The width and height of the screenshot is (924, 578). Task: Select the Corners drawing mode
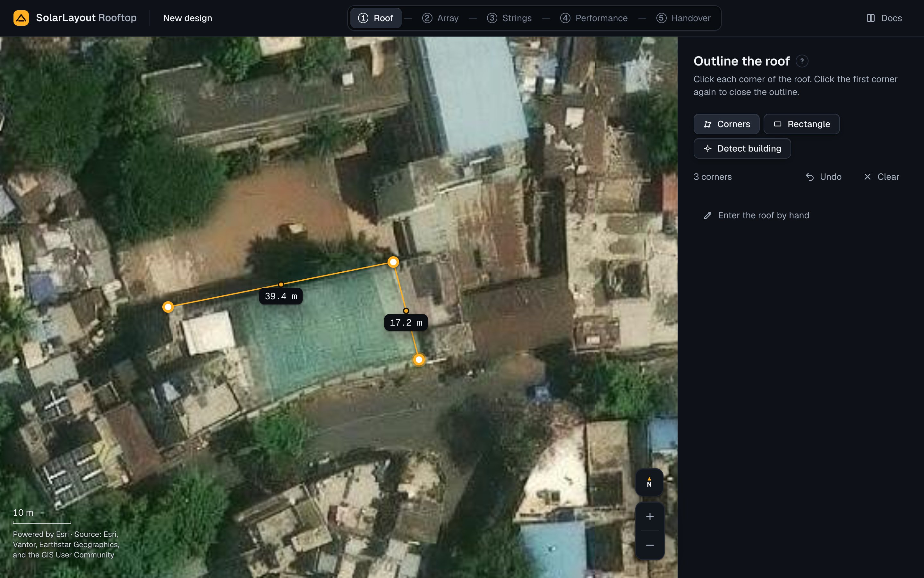[x=726, y=124]
